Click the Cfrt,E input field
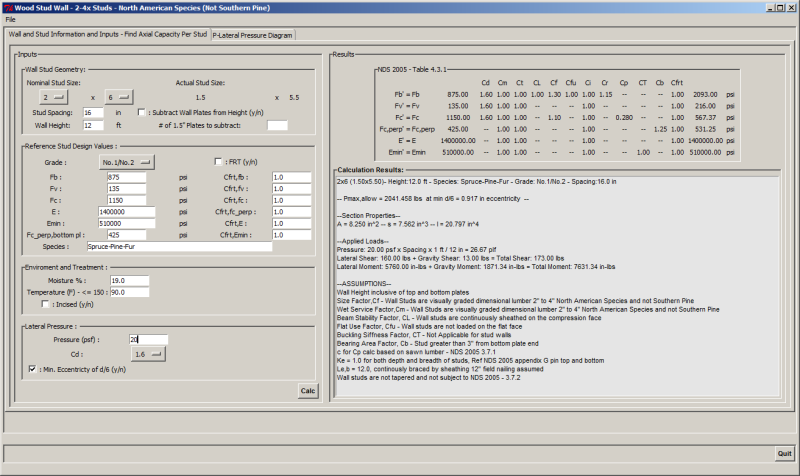The height and width of the screenshot is (476, 800). tap(292, 223)
